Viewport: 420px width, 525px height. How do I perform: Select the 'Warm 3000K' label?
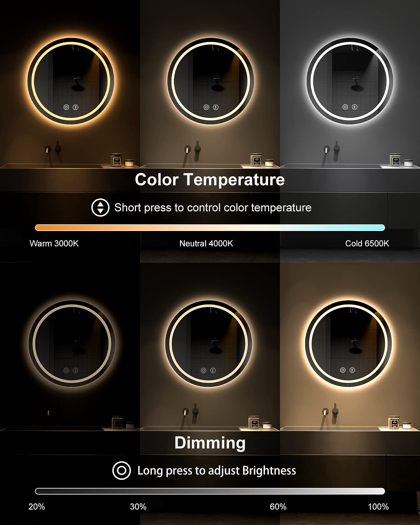[x=54, y=243]
